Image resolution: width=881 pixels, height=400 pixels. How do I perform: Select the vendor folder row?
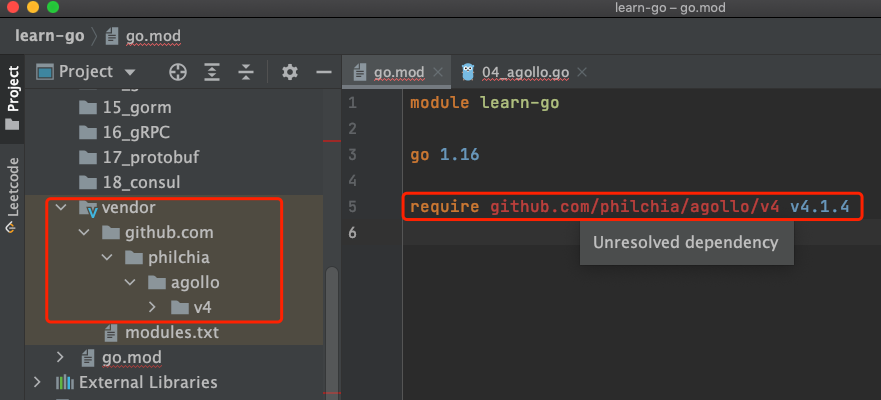[174, 208]
